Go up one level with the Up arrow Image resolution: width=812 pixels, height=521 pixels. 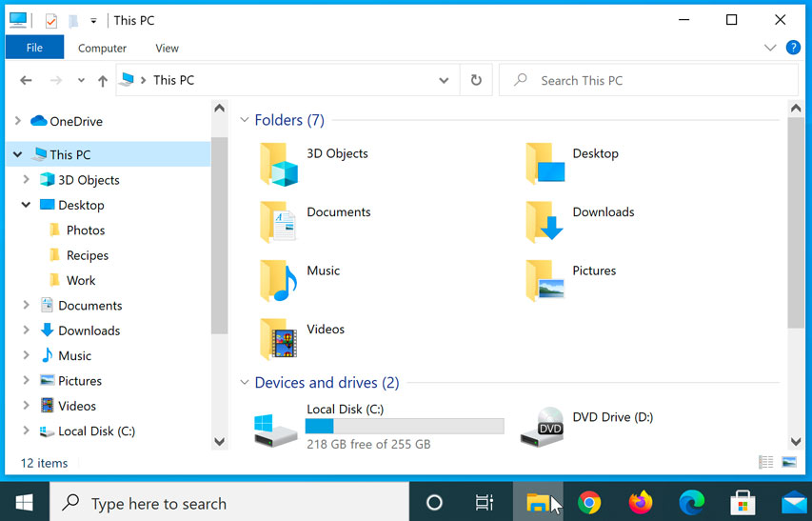click(103, 81)
